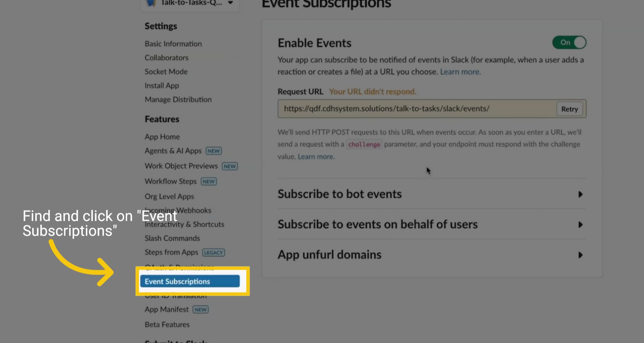The width and height of the screenshot is (644, 343).
Task: Click NEW badge beside Workflow Steps
Action: (209, 182)
